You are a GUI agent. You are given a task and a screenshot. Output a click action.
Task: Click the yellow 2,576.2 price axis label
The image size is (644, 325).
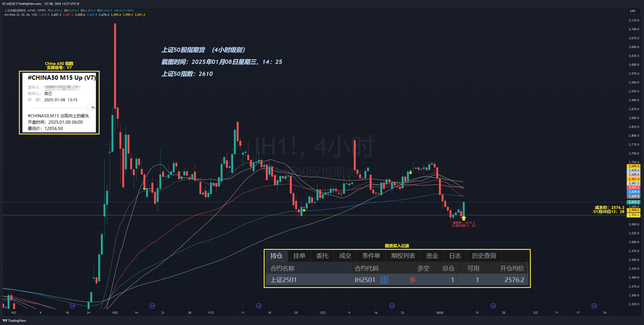pos(634,215)
